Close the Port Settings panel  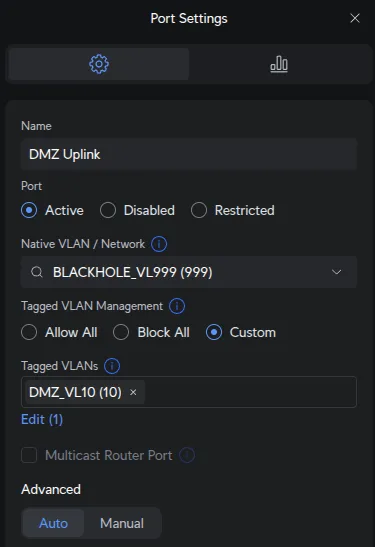355,18
